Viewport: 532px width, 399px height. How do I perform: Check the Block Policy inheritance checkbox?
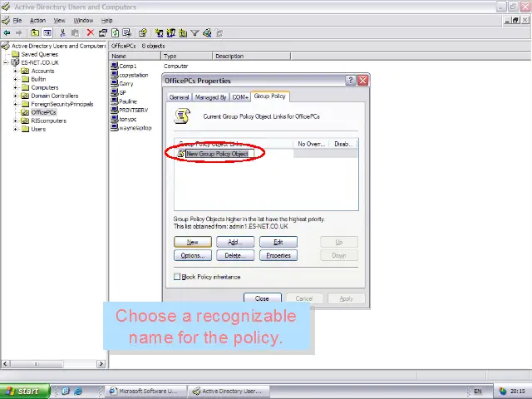177,277
